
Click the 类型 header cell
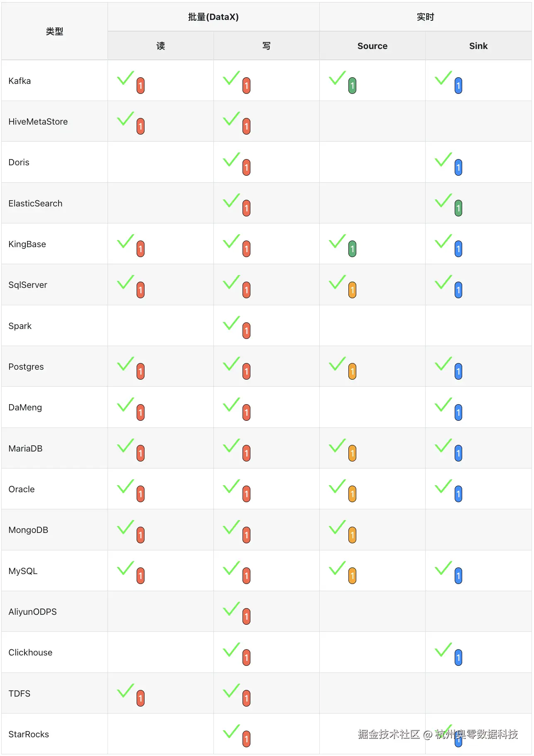click(54, 32)
